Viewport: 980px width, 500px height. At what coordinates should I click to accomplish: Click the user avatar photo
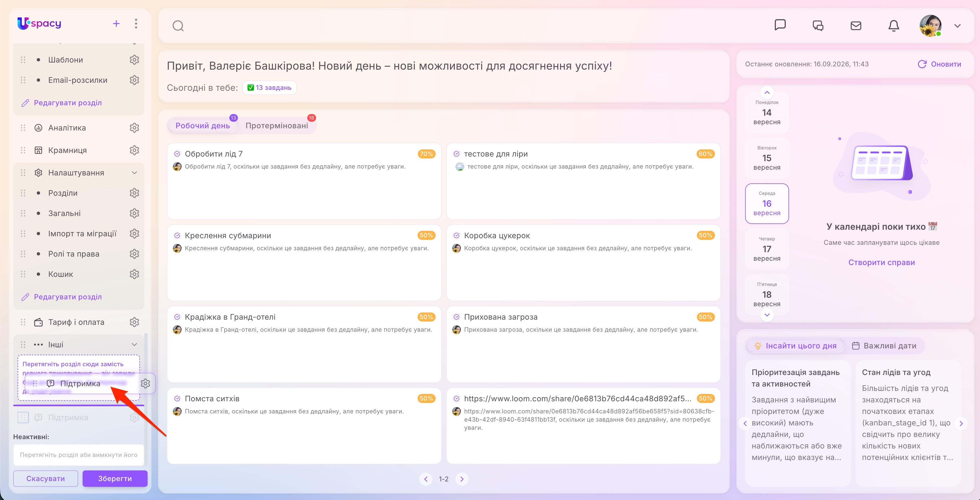click(x=931, y=25)
